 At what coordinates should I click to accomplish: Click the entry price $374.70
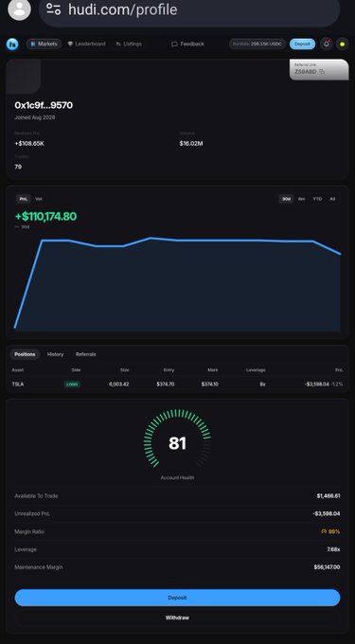coord(166,384)
